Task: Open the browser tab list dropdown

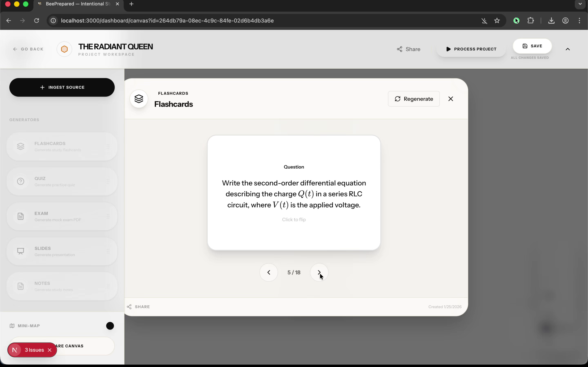Action: (x=580, y=4)
